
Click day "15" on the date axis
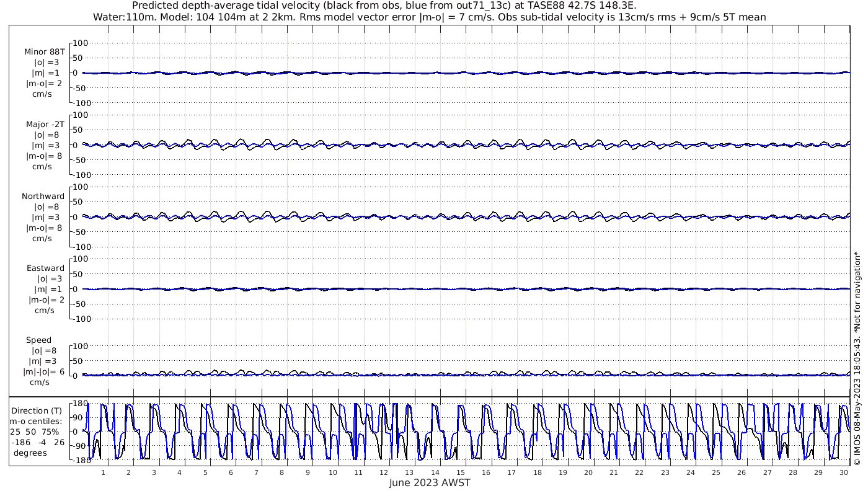(461, 472)
